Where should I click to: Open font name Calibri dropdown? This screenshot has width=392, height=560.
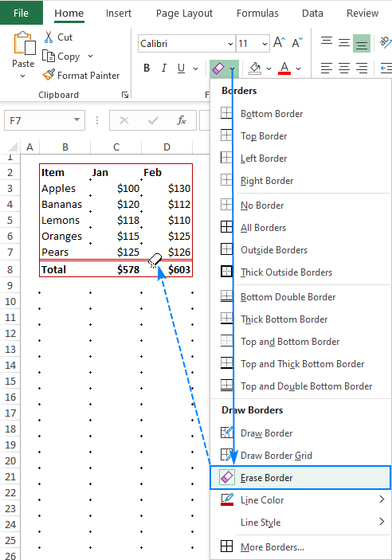[230, 44]
